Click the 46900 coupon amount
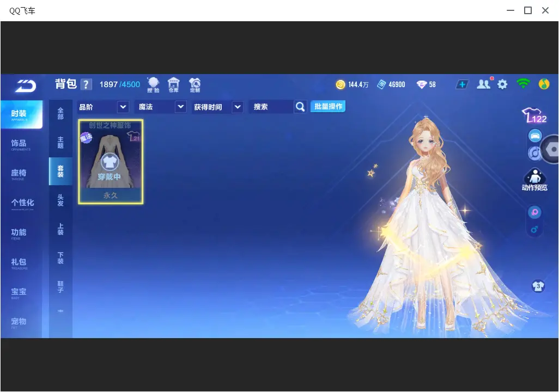559x392 pixels. pos(397,84)
